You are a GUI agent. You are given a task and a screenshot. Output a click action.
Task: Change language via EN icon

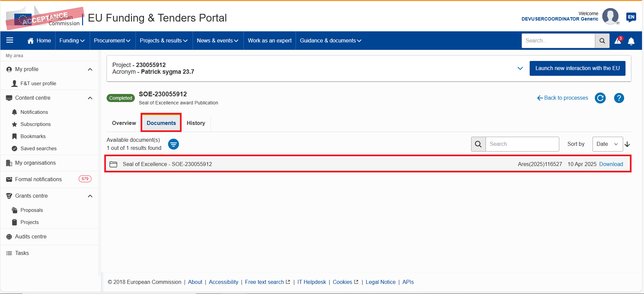[631, 17]
